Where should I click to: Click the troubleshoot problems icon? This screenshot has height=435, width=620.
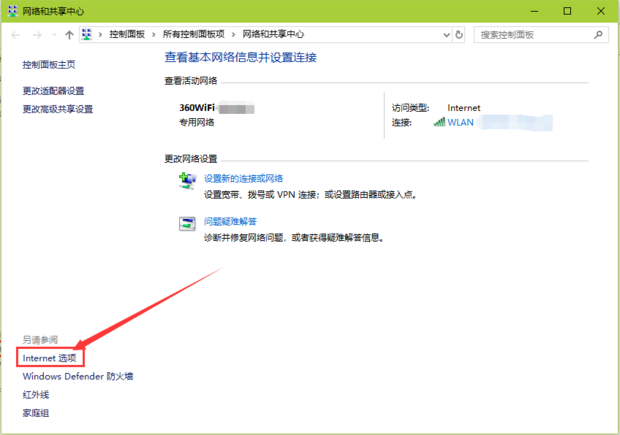pyautogui.click(x=187, y=224)
